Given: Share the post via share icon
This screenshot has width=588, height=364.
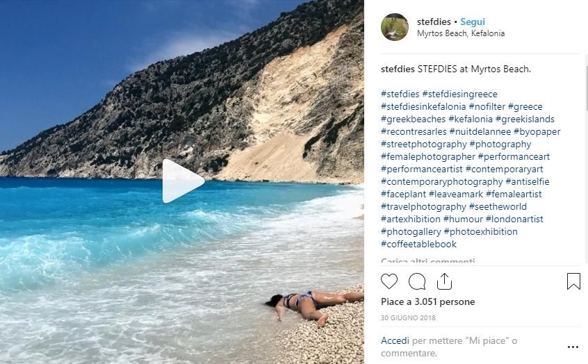Looking at the screenshot, I should click(x=444, y=281).
